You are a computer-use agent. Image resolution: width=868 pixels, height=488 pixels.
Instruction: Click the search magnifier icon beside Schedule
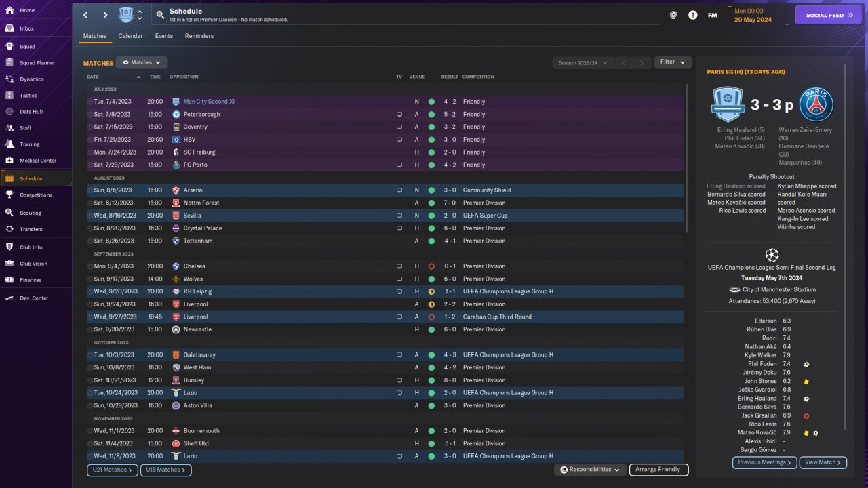(x=159, y=15)
